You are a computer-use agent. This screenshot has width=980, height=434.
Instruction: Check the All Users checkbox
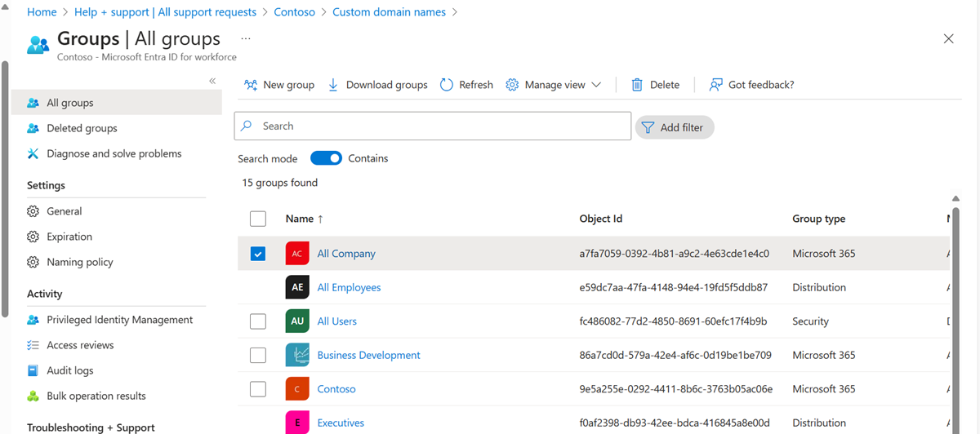(x=258, y=321)
